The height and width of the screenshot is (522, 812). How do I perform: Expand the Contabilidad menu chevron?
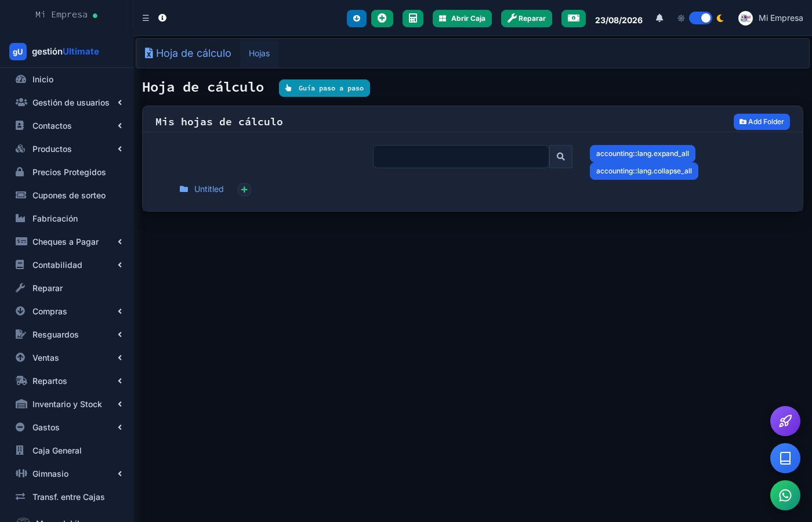[120, 265]
